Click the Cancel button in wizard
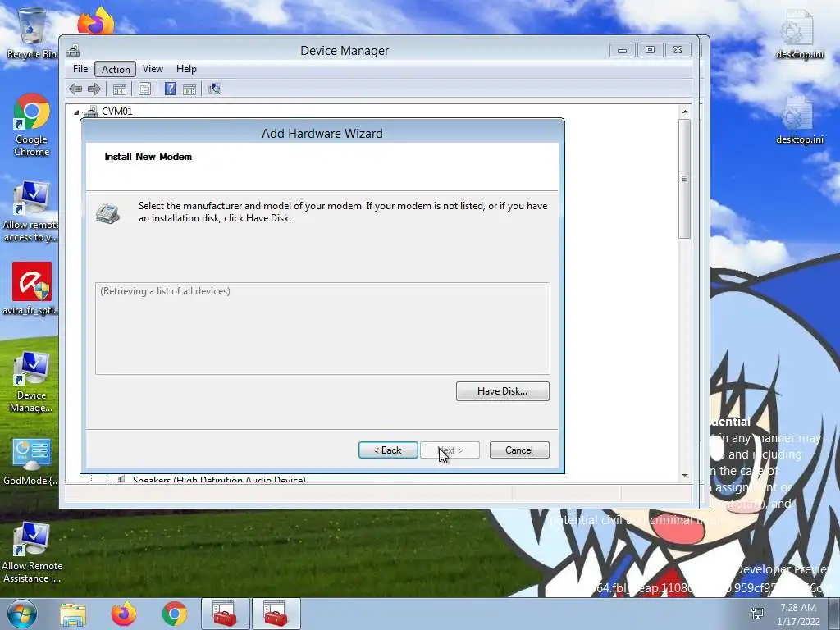 click(519, 450)
